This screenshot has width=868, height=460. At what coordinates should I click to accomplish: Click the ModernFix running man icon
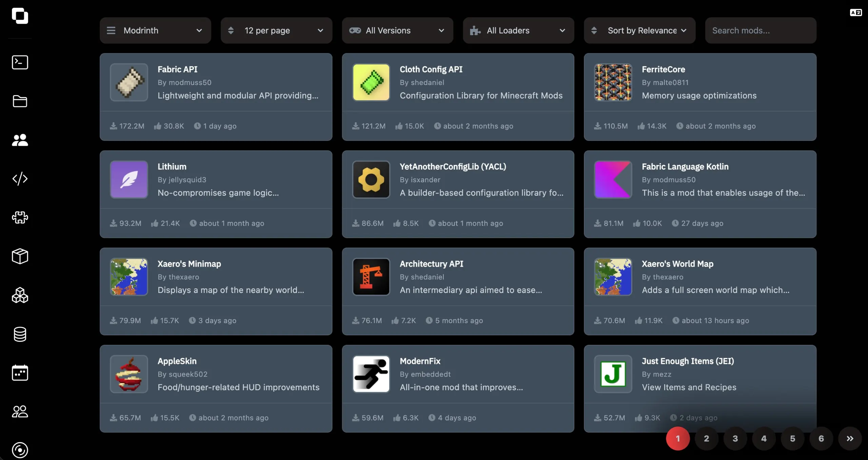point(371,374)
